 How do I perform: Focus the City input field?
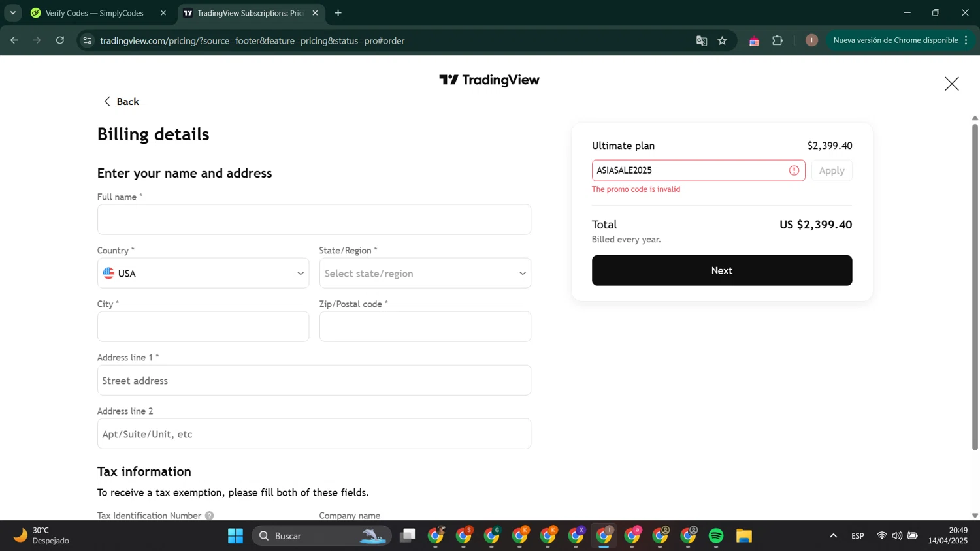pos(203,326)
